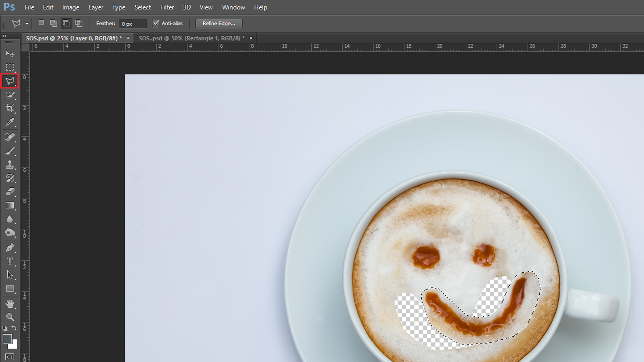Expand the toolbox panel with double arrows
The width and height of the screenshot is (644, 362).
[4, 36]
